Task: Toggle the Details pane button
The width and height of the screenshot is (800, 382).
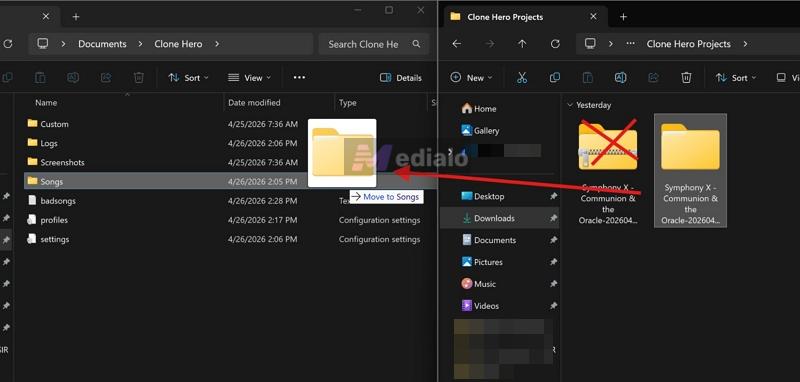Action: pos(401,78)
